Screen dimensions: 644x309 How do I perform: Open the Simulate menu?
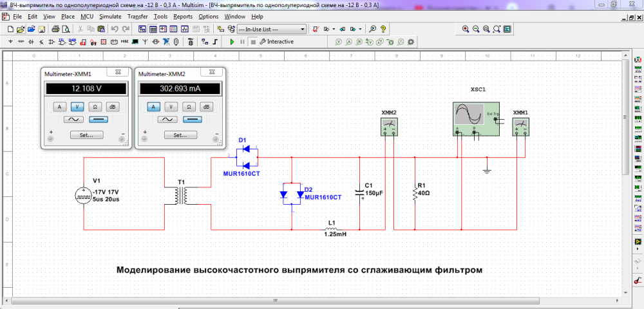[x=110, y=15]
